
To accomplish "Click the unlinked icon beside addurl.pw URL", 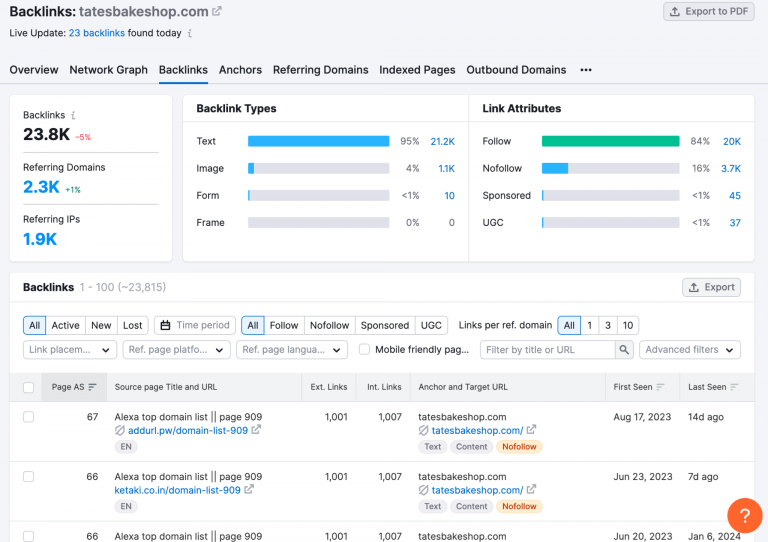I will [120, 430].
